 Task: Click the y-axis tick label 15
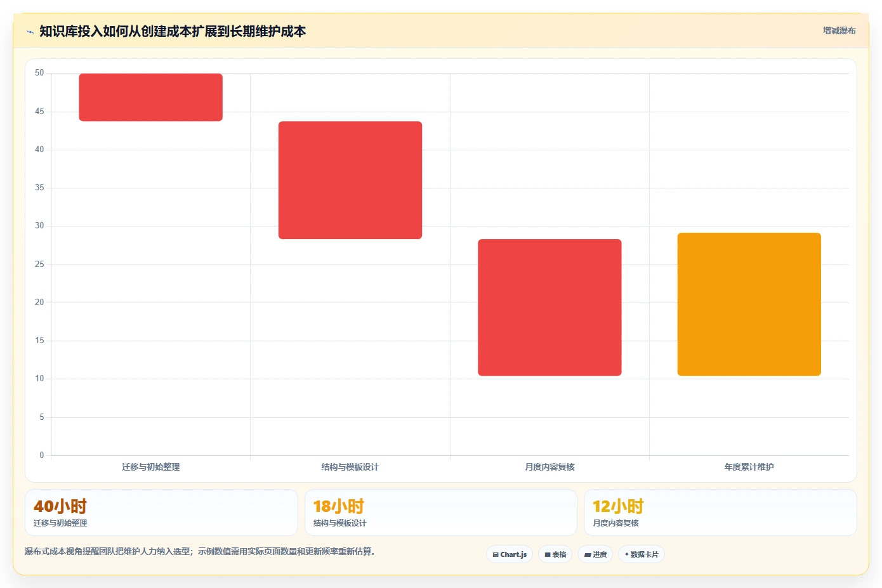point(39,341)
